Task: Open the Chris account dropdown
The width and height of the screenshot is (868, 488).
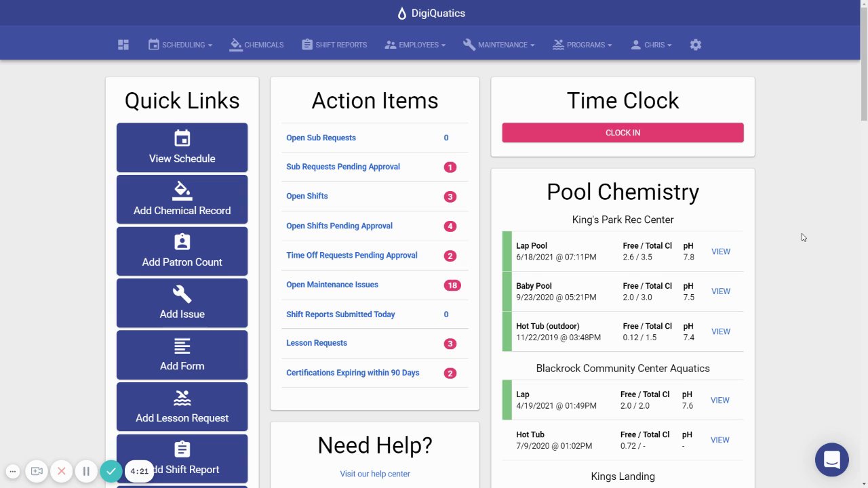Action: [x=651, y=45]
